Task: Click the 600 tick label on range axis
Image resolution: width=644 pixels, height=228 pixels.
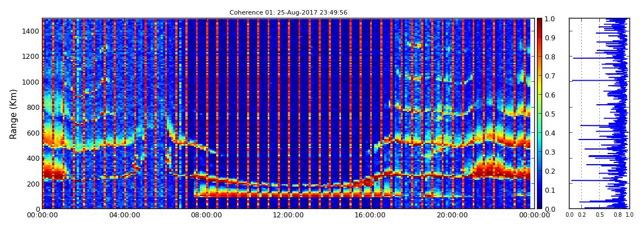Action: point(33,133)
